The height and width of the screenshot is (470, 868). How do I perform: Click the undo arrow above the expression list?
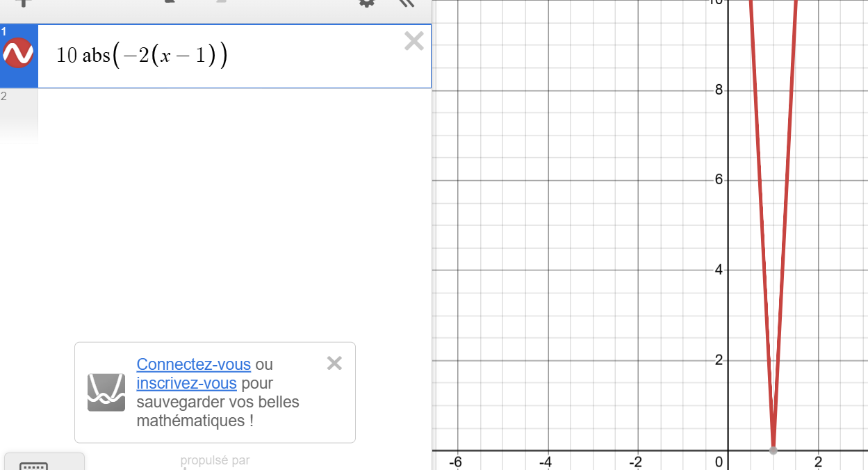[170, 3]
